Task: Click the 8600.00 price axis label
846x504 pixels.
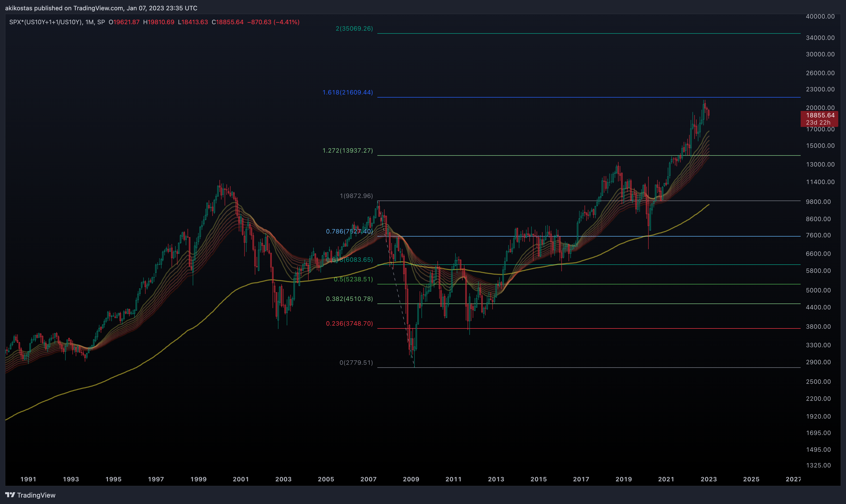Action: point(818,219)
